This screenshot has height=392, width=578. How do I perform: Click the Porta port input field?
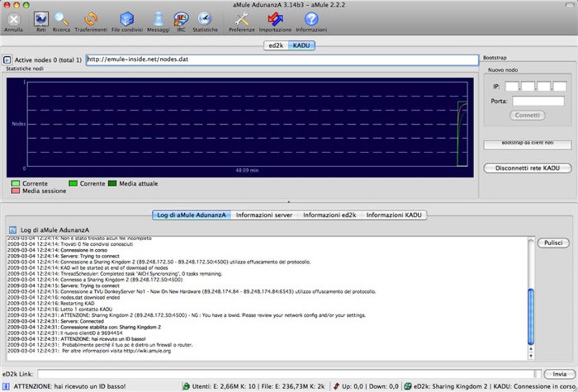coord(538,101)
